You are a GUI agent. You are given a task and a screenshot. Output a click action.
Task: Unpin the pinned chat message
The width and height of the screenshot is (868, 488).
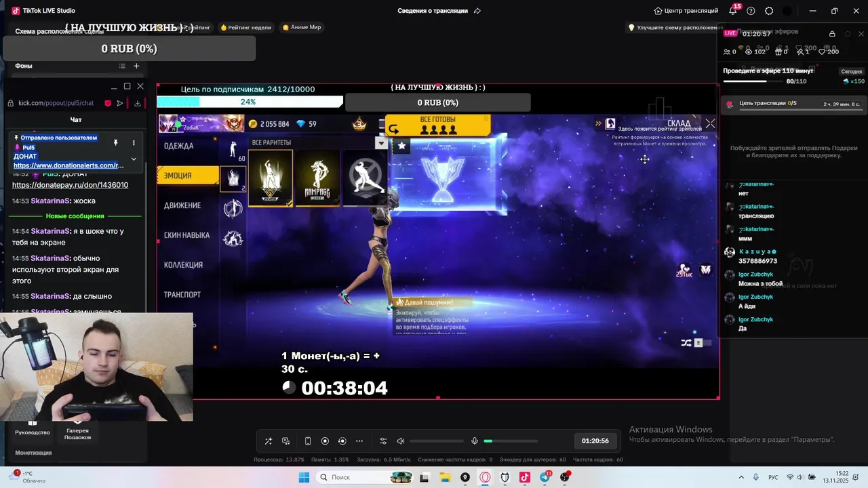[x=116, y=142]
